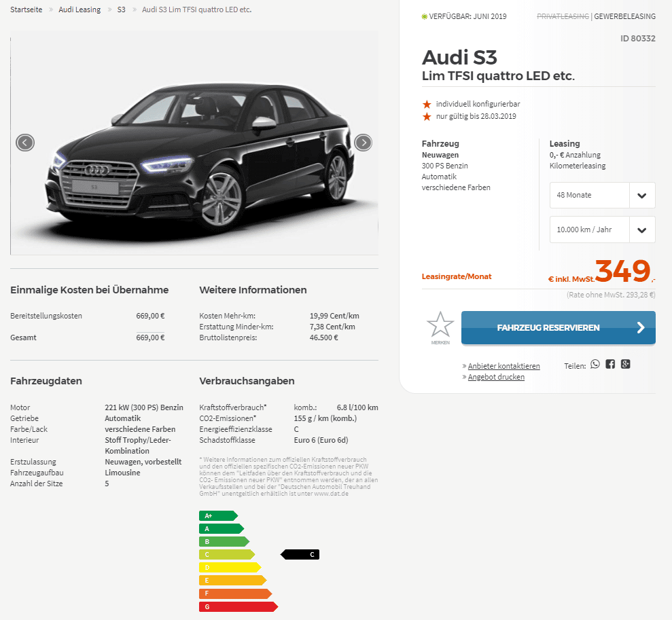This screenshot has height=620, width=672.
Task: Click the 'individuell konfigurierbar' text
Action: 478,104
